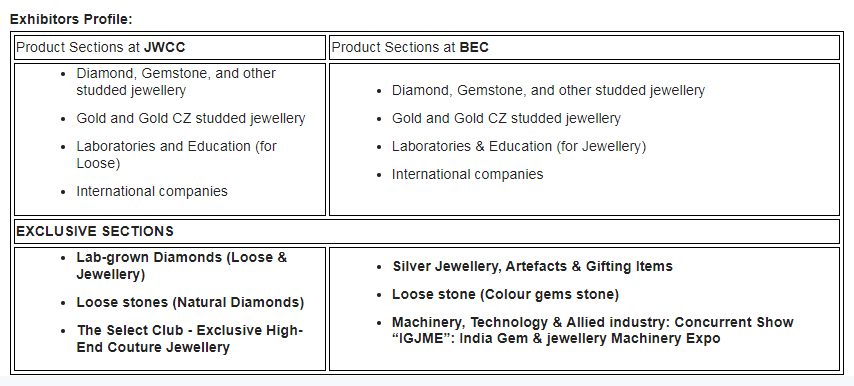The image size is (854, 386).
Task: Click Gold and Gold CZ item under BEC
Action: click(x=506, y=118)
